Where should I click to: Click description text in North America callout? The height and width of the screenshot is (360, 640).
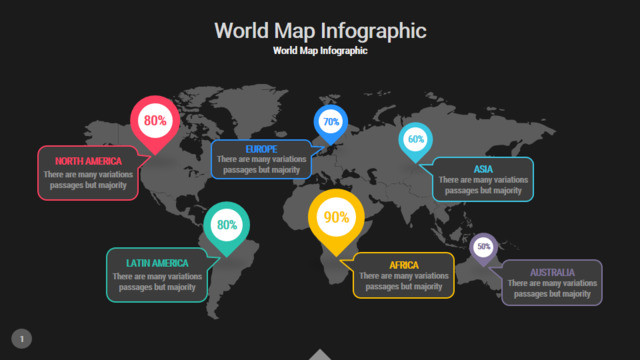(x=88, y=180)
